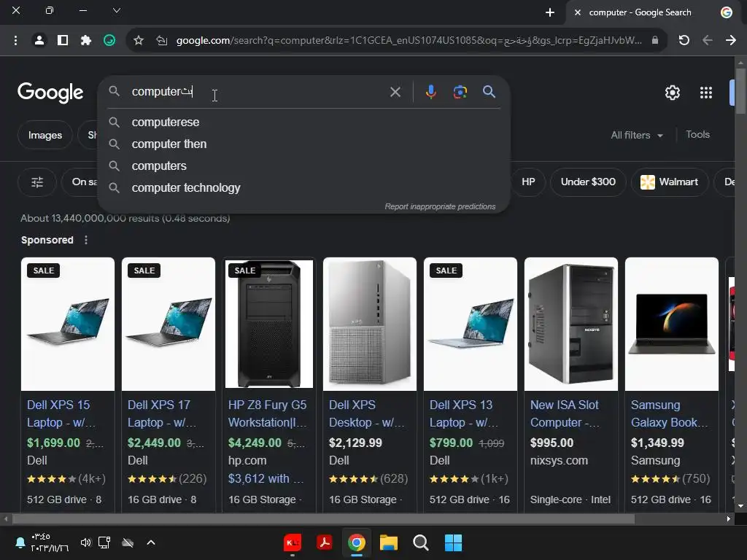This screenshot has height=560, width=747.
Task: Open Chrome extensions puzzle icon
Action: [86, 41]
